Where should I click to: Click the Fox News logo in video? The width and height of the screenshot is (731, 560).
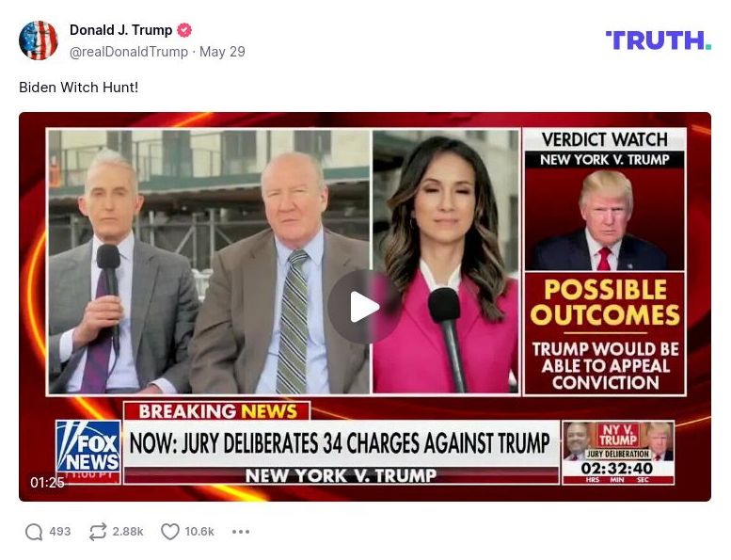click(88, 447)
